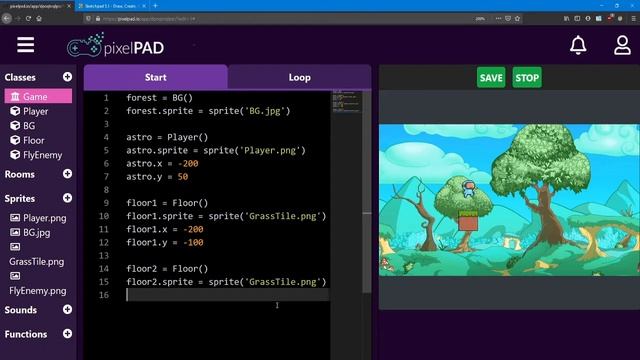Switch to the Start code tab
The height and width of the screenshot is (360, 640).
[156, 77]
